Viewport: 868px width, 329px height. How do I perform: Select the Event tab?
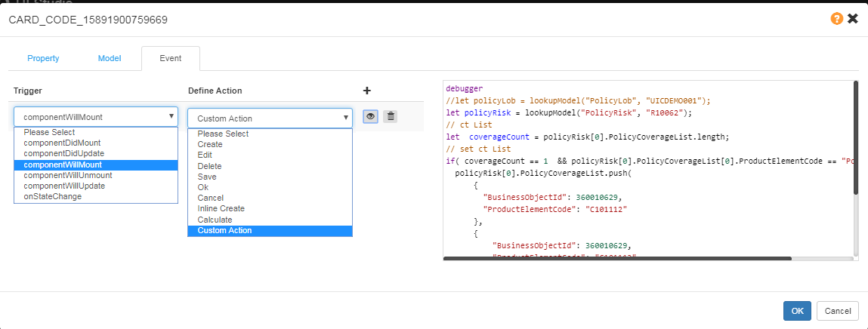coord(170,58)
